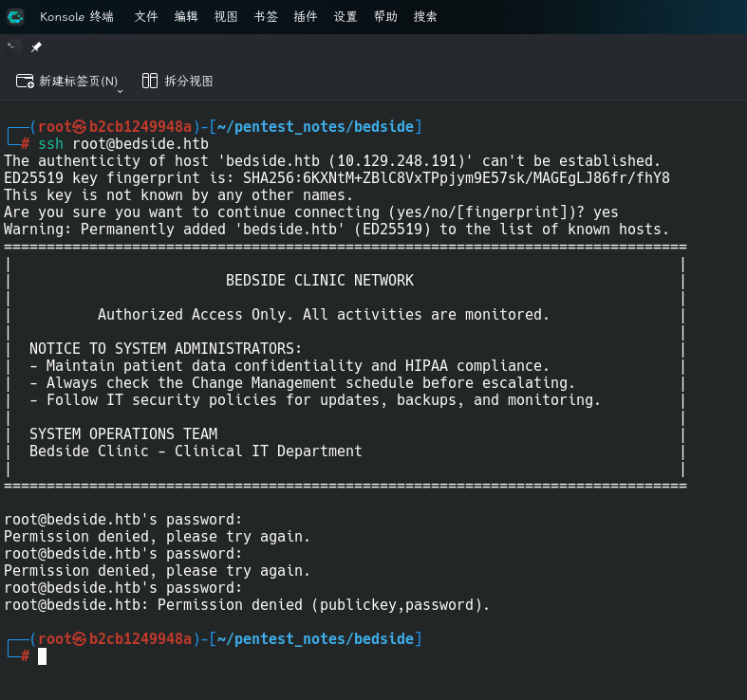747x700 pixels.
Task: Click the HIPAA compliance notice line
Action: (289, 366)
